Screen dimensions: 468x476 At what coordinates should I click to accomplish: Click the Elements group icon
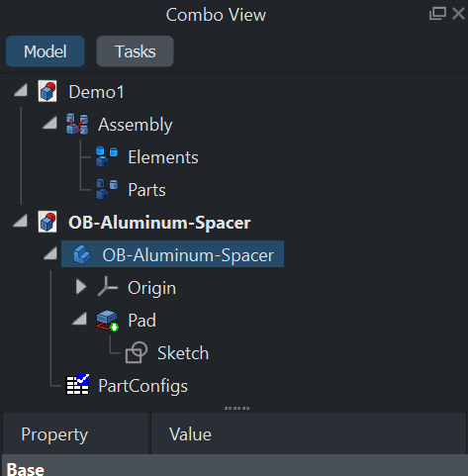click(107, 156)
